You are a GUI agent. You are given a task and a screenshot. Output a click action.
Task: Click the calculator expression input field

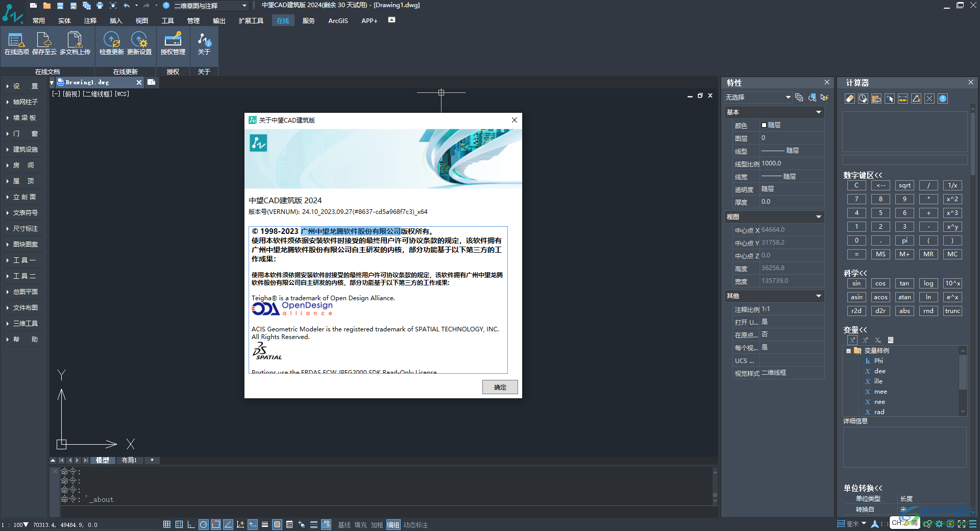click(x=904, y=160)
